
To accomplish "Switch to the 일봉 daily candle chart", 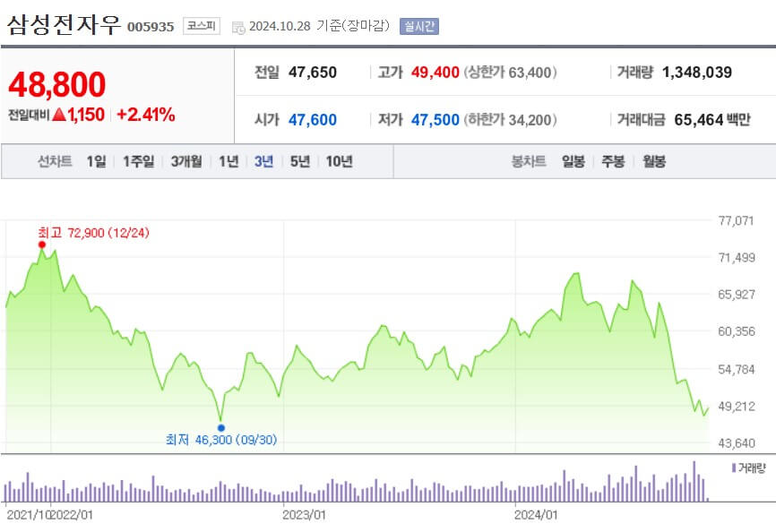I will (573, 161).
